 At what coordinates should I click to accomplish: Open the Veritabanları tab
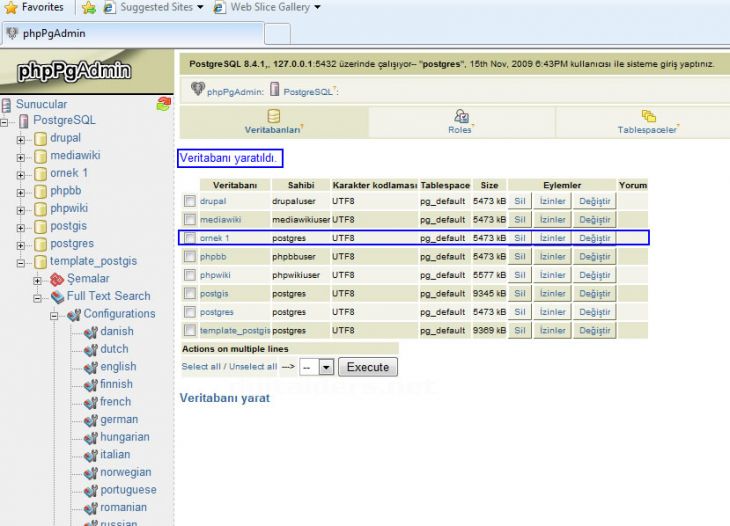coord(274,122)
